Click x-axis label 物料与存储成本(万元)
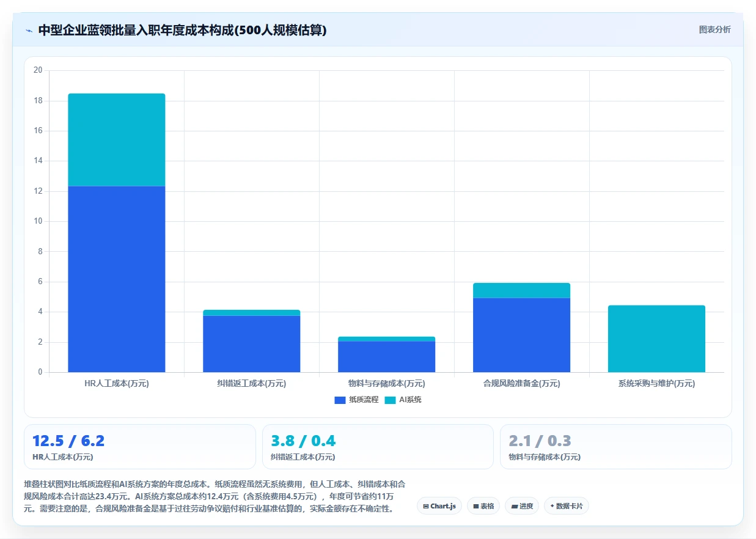This screenshot has height=539, width=756. [387, 384]
